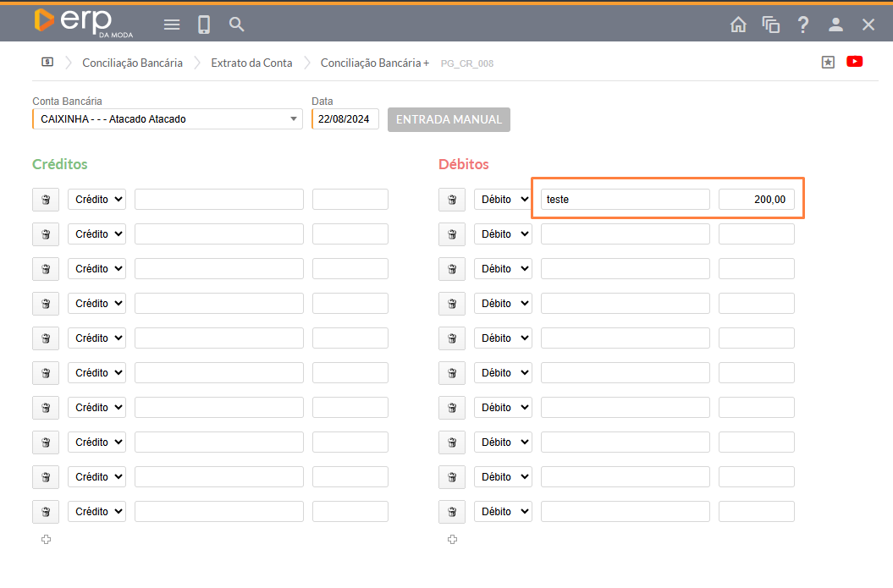This screenshot has width=893, height=588.
Task: Add a new debit row with plus icon
Action: (x=452, y=540)
